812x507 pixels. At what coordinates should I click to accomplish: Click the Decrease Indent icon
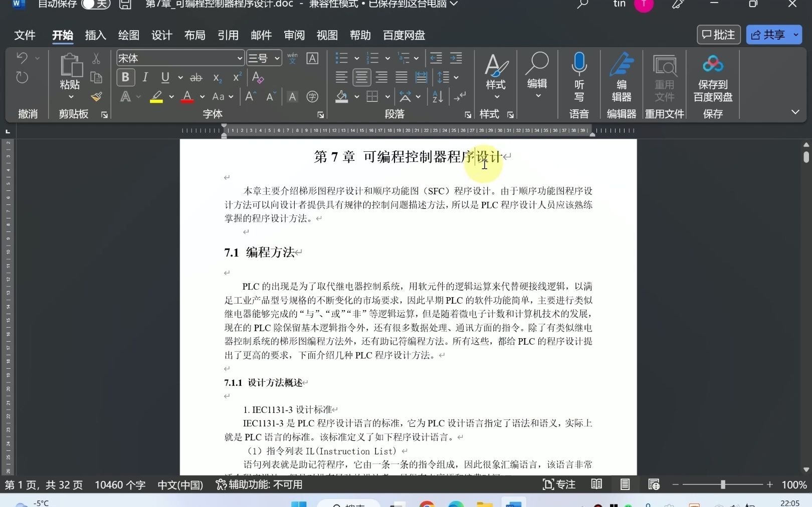[436, 58]
